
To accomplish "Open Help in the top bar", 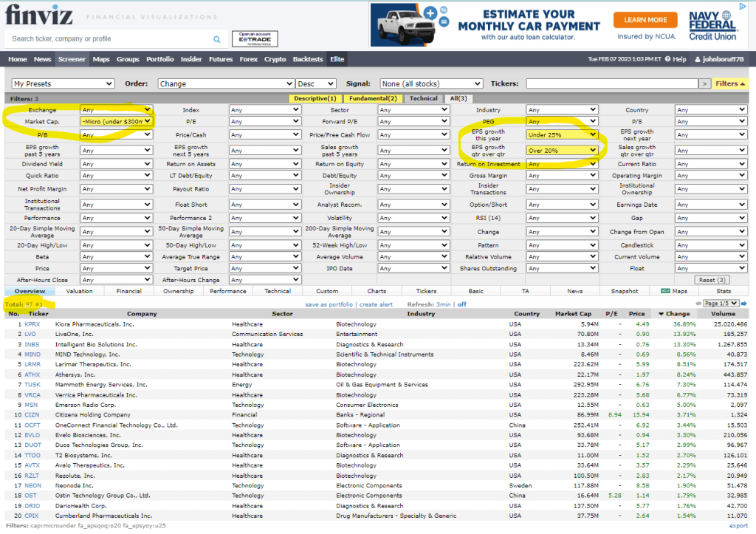I will tap(675, 59).
